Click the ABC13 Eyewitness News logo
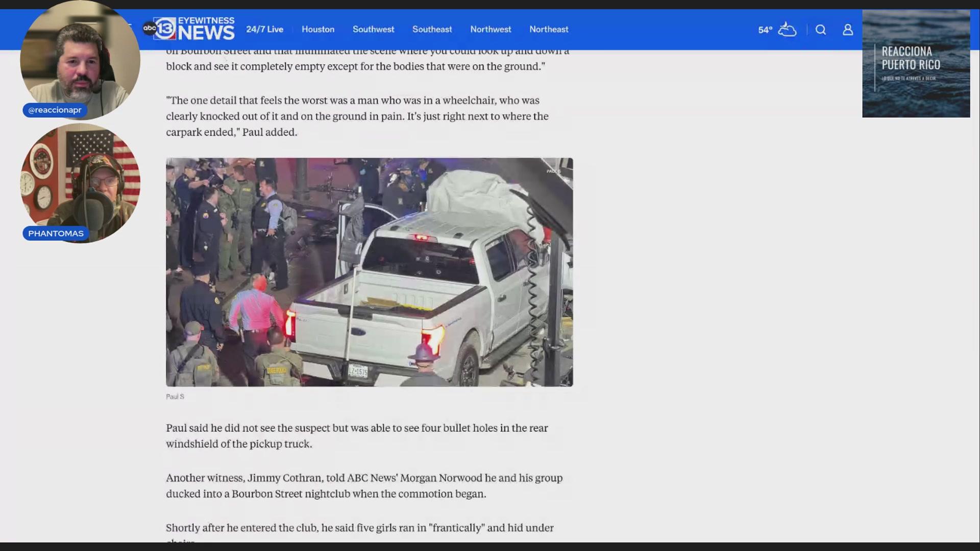This screenshot has width=980, height=551. tap(188, 29)
